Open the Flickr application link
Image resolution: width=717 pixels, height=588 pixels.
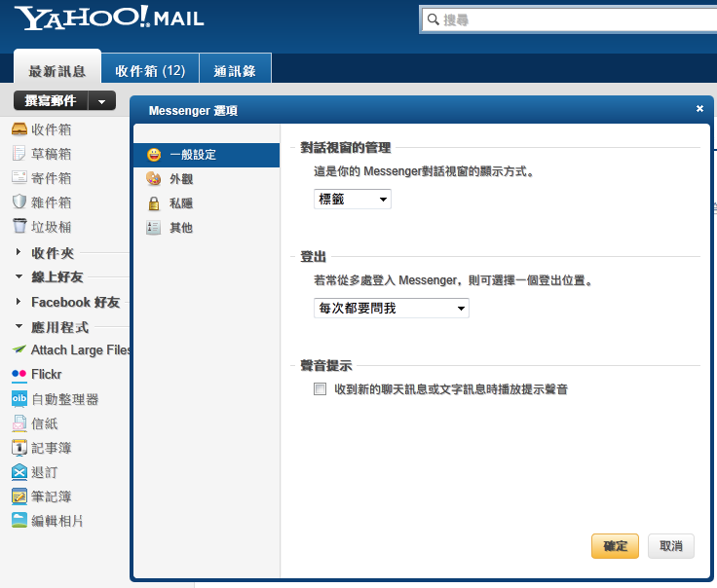coord(46,374)
